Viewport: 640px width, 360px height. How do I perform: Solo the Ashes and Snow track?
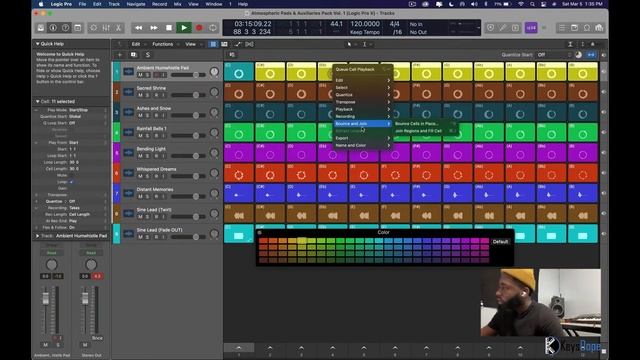[148, 116]
